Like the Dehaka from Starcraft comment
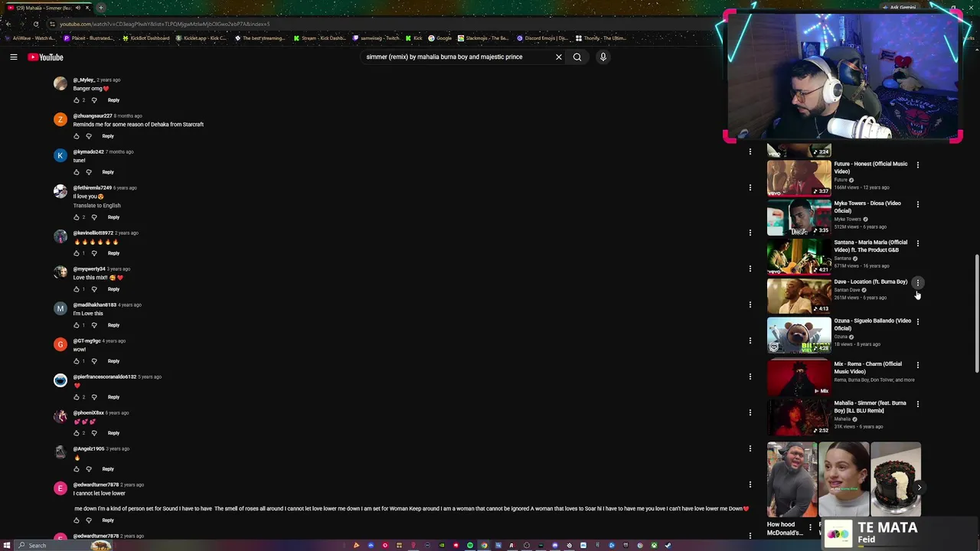Screen dimensions: 980x551 [x=77, y=136]
